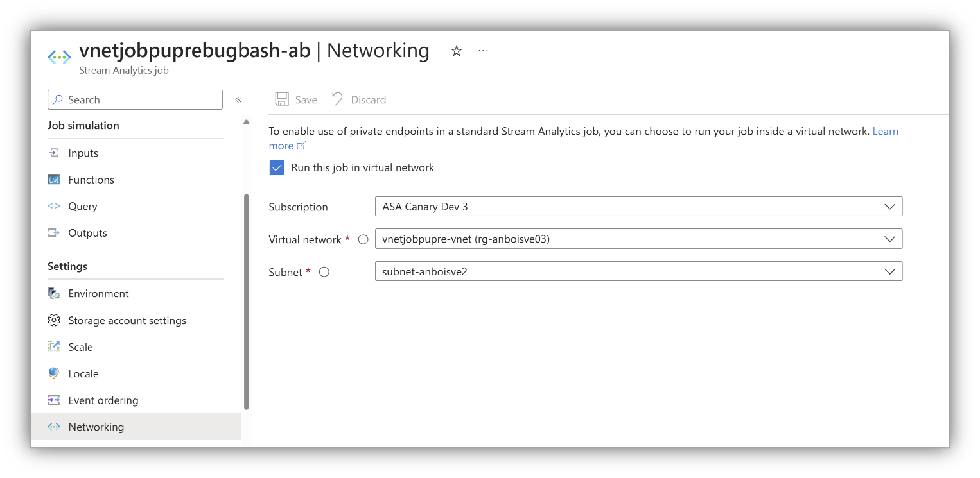This screenshot has width=980, height=478.
Task: Select the Scale icon
Action: click(55, 346)
